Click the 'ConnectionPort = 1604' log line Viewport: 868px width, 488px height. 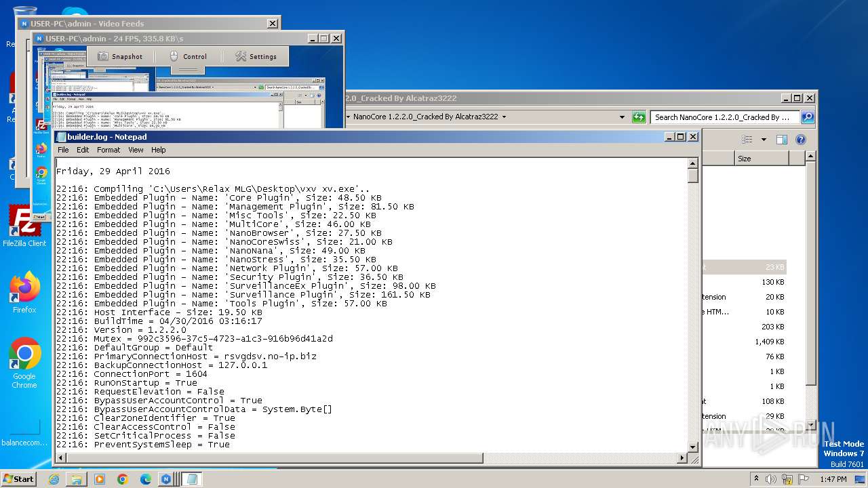[132, 373]
